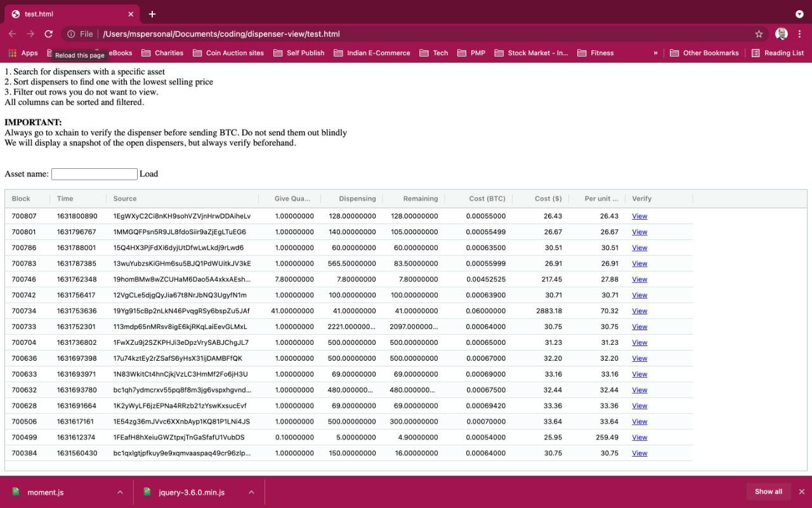Select the cost value 2883.18
The width and height of the screenshot is (812, 508).
[x=549, y=311]
